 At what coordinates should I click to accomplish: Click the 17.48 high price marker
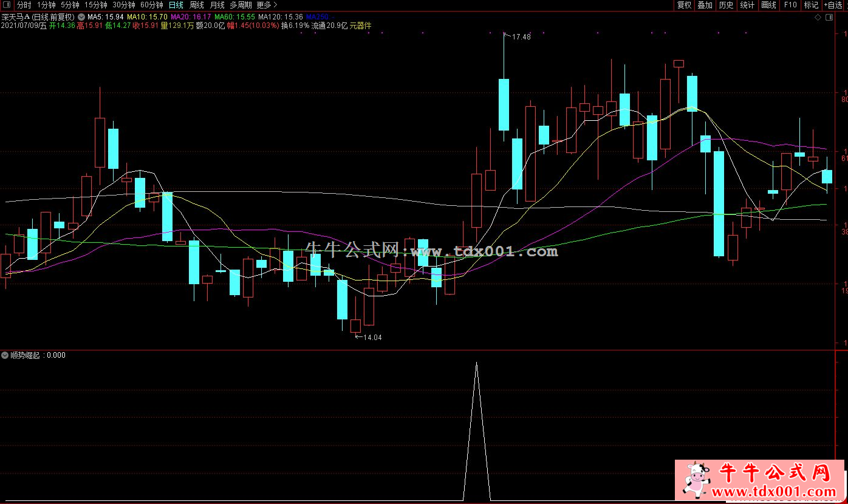point(521,37)
